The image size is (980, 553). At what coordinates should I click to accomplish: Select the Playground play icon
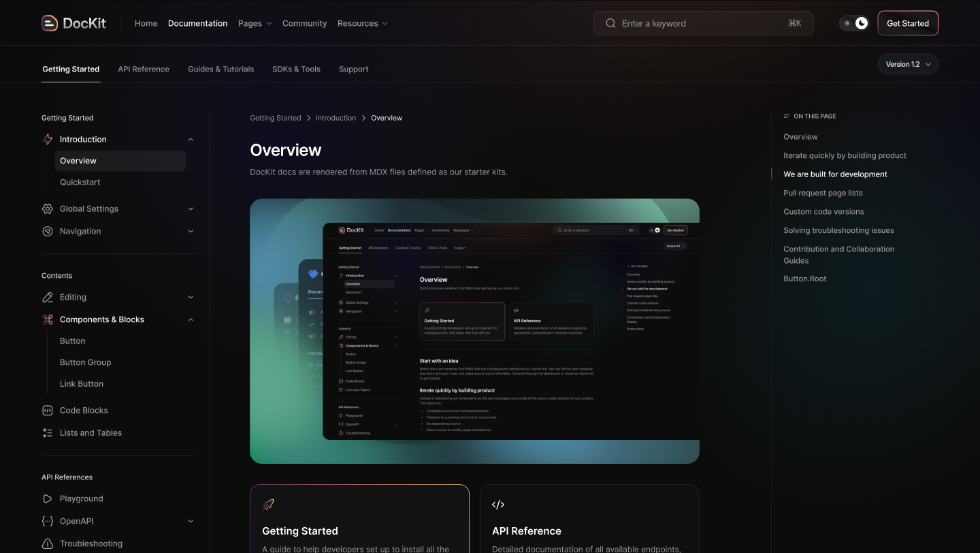47,499
